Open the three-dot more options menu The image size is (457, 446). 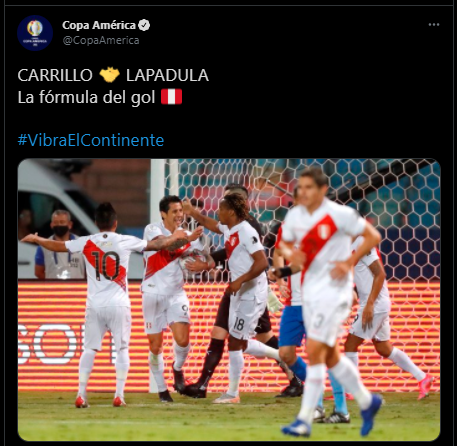pyautogui.click(x=434, y=25)
